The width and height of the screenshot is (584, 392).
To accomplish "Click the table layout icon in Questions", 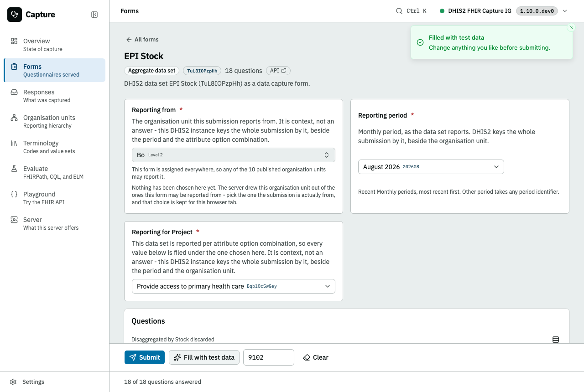I will coord(556,340).
